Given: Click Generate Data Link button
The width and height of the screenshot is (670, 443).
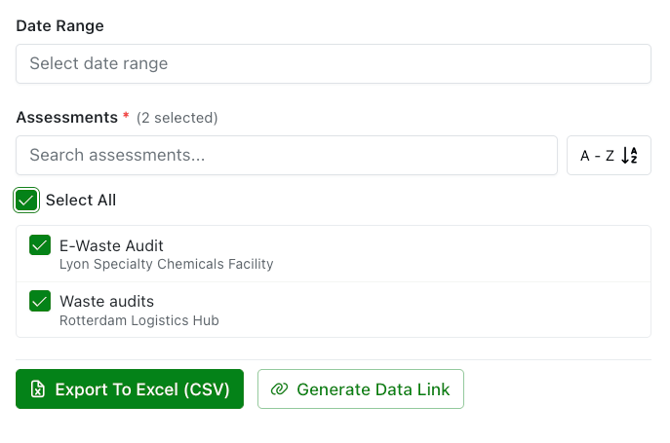Looking at the screenshot, I should 360,389.
